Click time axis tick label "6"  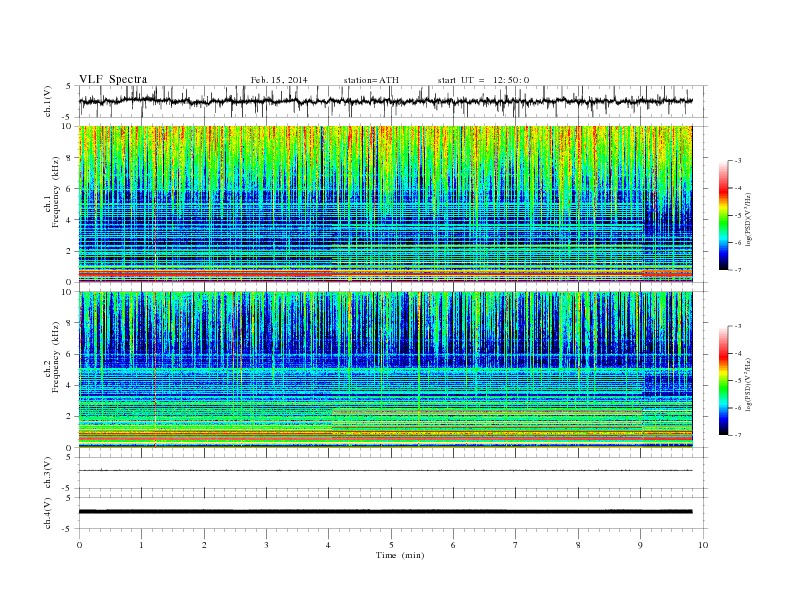click(453, 545)
